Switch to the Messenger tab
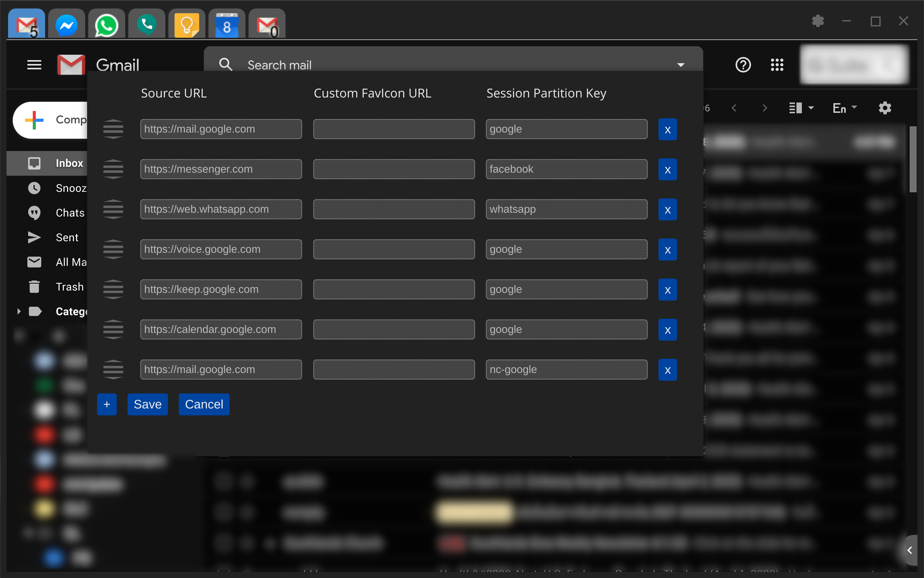This screenshot has width=924, height=578. click(x=67, y=24)
